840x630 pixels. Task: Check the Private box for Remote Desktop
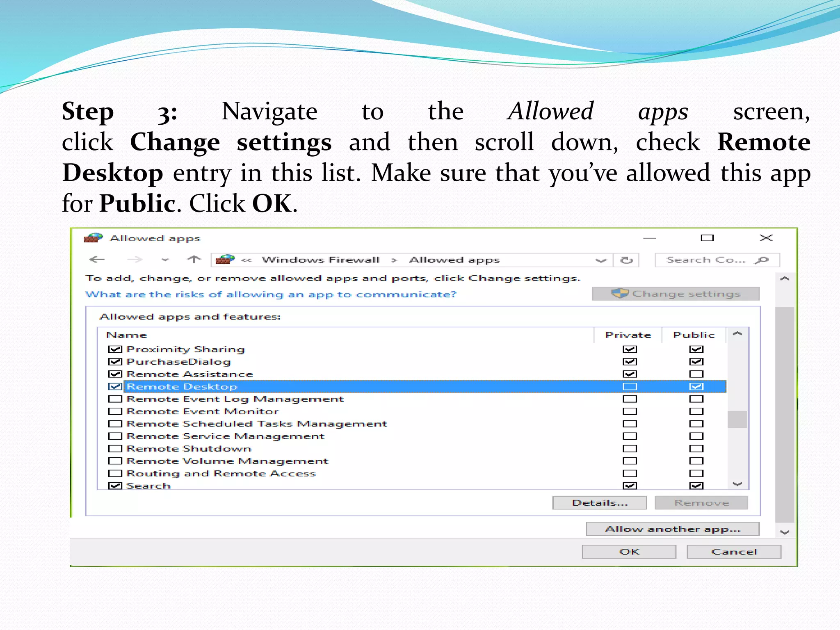(x=630, y=386)
